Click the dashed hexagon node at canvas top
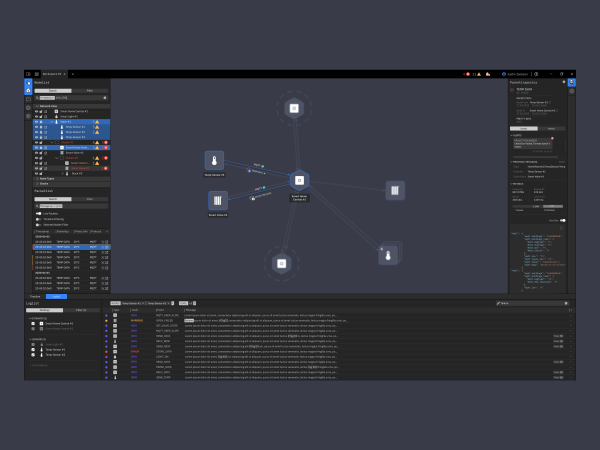Screen dimensions: 600x450 294,108
